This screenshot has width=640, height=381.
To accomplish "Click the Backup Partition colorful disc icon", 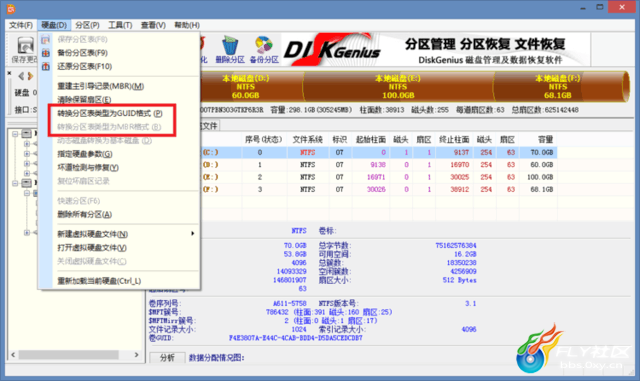I will [x=264, y=45].
